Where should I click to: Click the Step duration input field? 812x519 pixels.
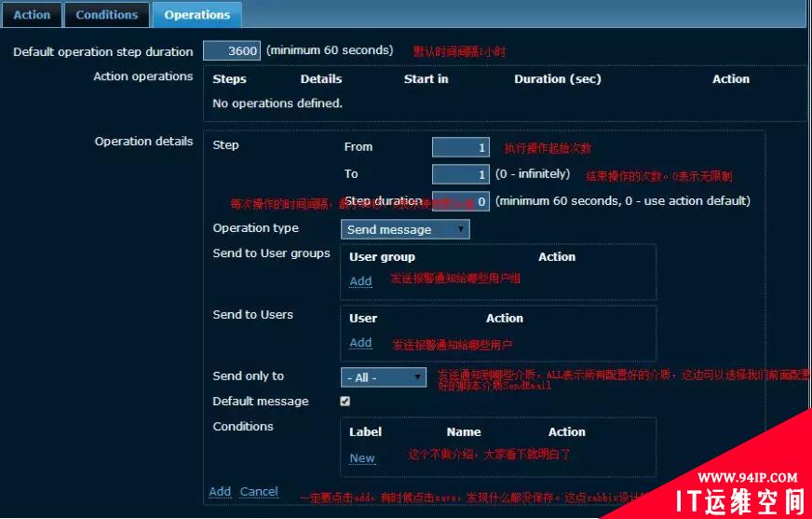[460, 201]
